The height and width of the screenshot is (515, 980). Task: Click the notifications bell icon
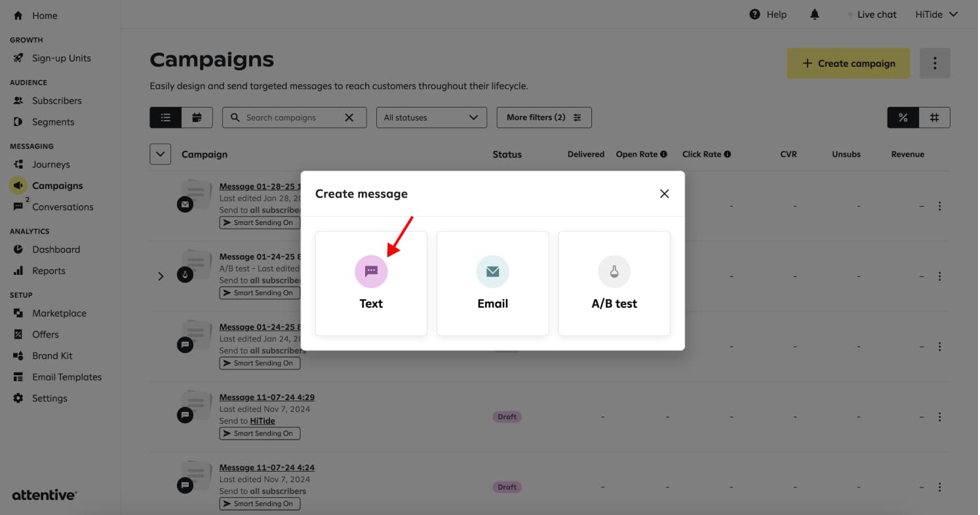click(814, 14)
